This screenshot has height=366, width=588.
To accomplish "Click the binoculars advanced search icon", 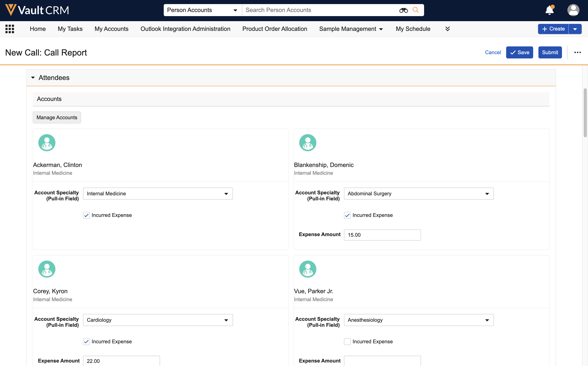I will [403, 10].
